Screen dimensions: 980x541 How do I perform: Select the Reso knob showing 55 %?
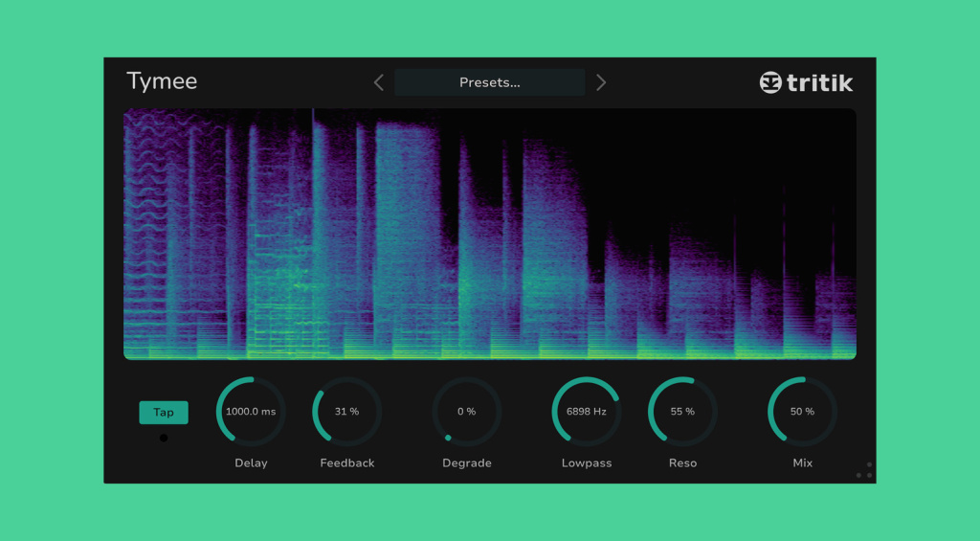[682, 412]
